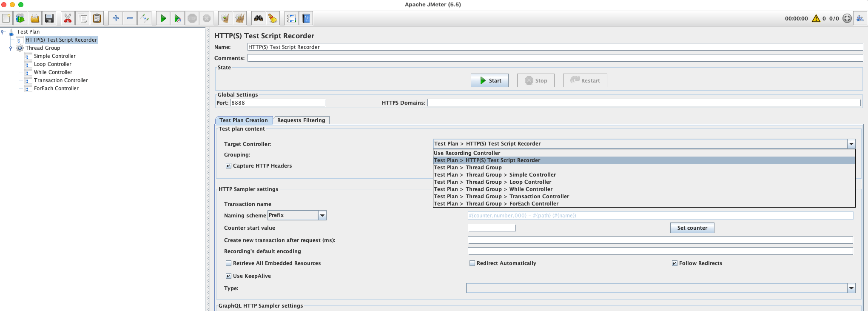Select ForEach Controller in the tree
The image size is (868, 311).
pos(56,88)
